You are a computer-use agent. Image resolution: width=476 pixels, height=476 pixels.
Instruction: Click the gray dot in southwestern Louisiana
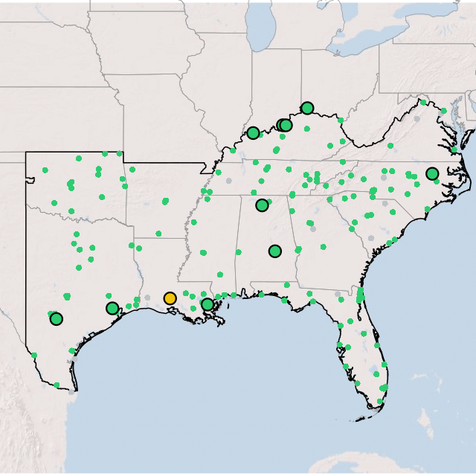[x=147, y=297]
